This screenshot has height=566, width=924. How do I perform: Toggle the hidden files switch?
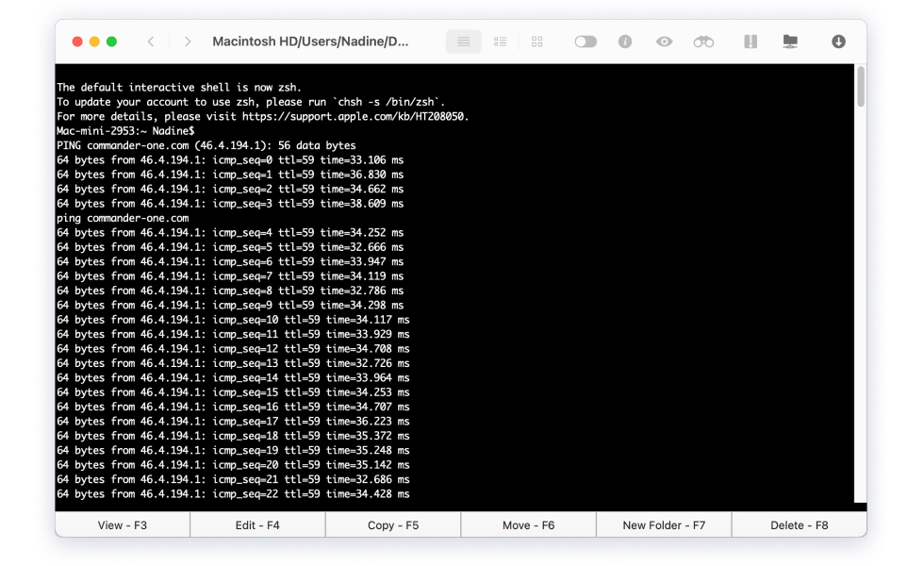pos(586,42)
